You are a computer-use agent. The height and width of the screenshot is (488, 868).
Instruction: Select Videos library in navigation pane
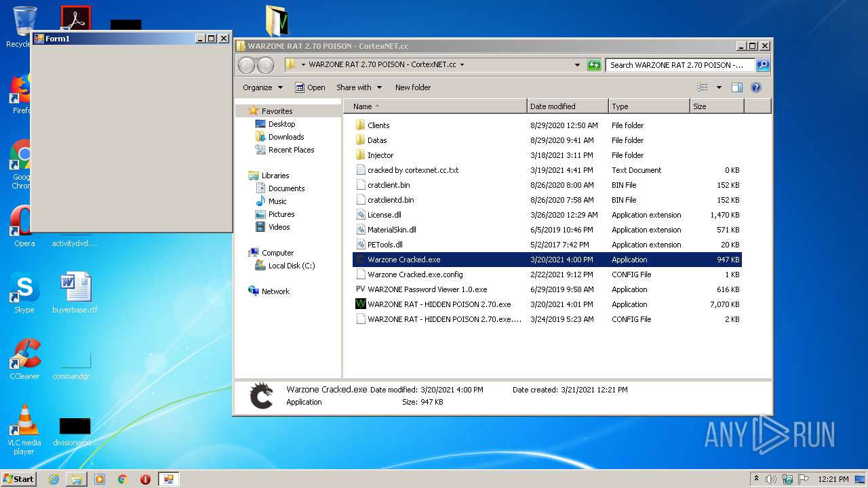coord(279,227)
